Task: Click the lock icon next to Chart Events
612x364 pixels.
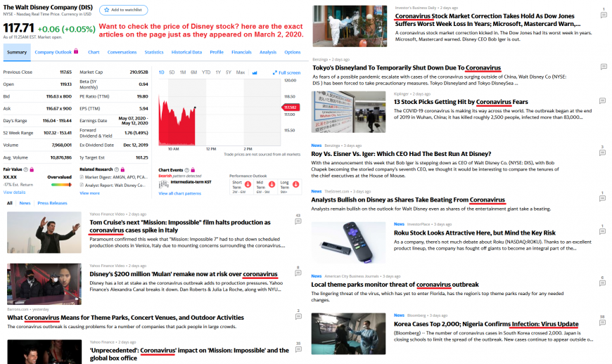Action: tap(193, 170)
